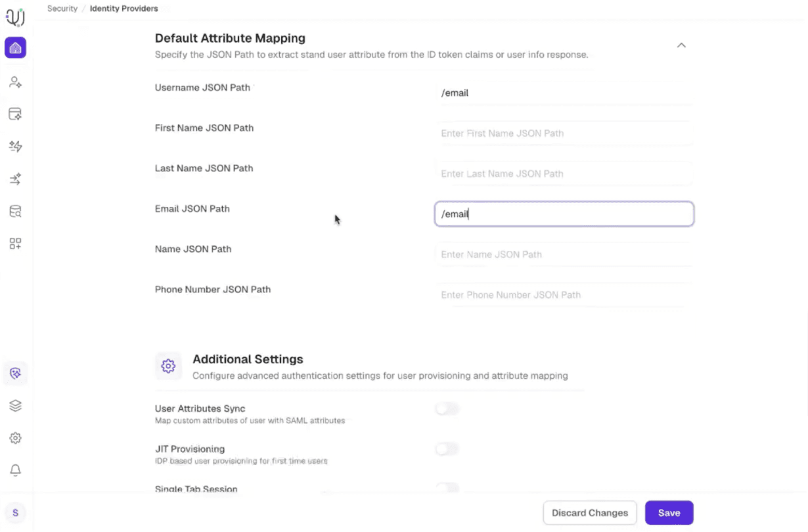Click the Discard Changes button
The width and height of the screenshot is (808, 532).
point(590,513)
